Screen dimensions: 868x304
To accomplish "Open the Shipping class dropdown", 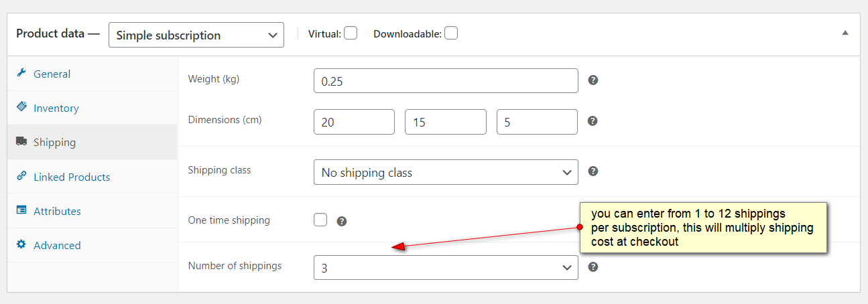I will [x=446, y=172].
